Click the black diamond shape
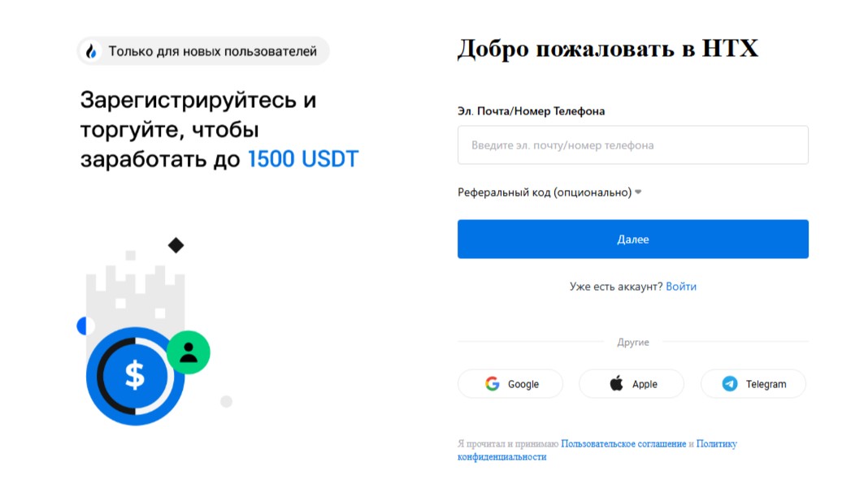868x488 pixels. [176, 244]
